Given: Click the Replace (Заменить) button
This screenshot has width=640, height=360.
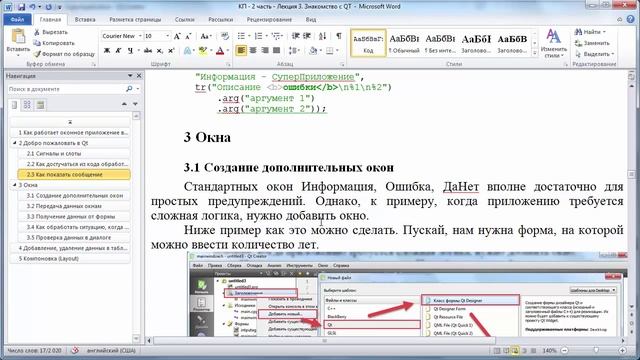Looking at the screenshot, I should (592, 43).
